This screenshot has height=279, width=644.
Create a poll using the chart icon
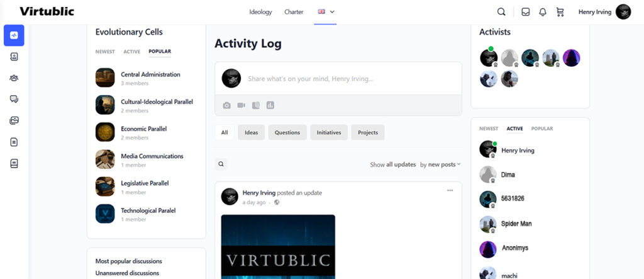270,105
